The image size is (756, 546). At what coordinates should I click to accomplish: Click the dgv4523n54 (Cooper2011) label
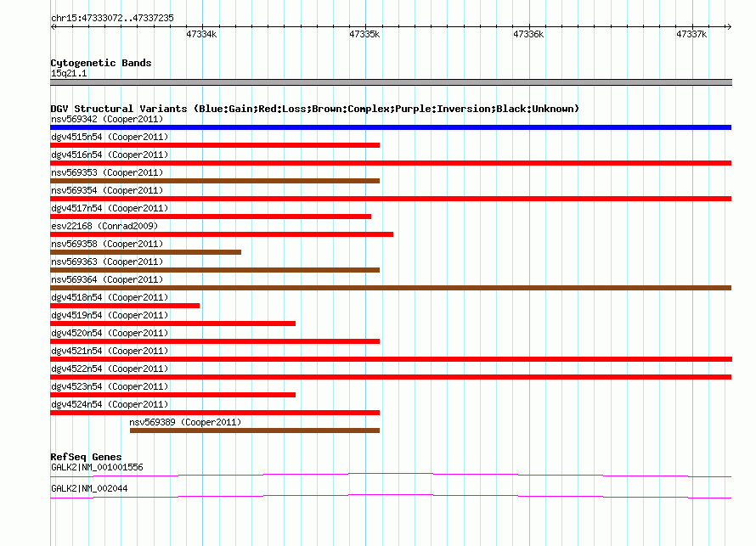(110, 386)
